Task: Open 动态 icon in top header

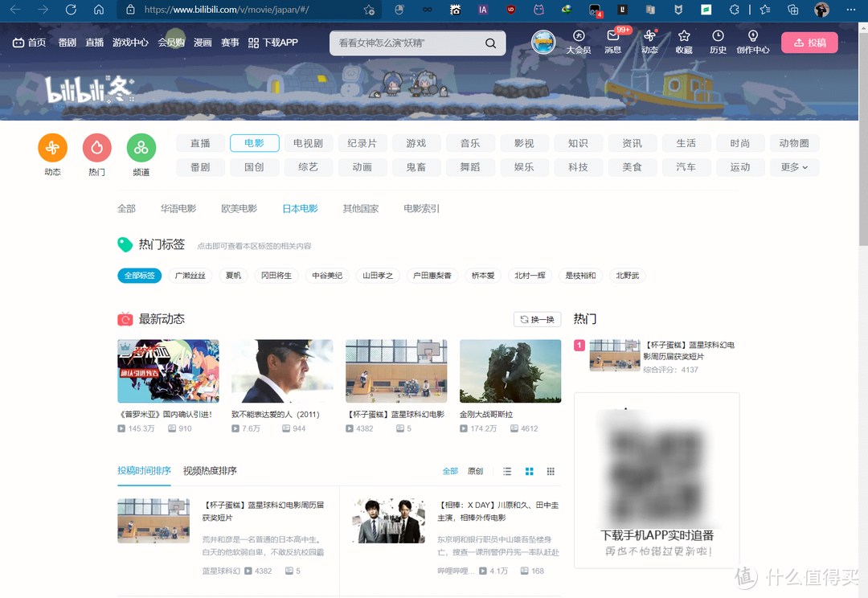Action: [x=649, y=42]
